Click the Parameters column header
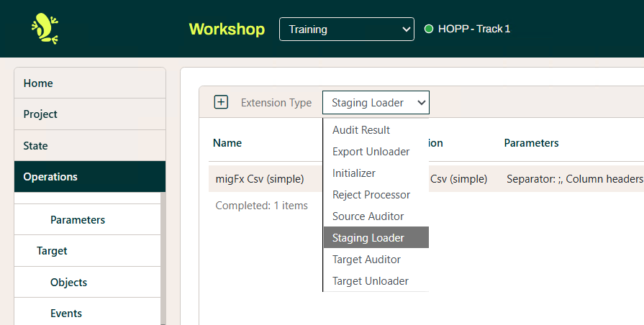 tap(532, 143)
